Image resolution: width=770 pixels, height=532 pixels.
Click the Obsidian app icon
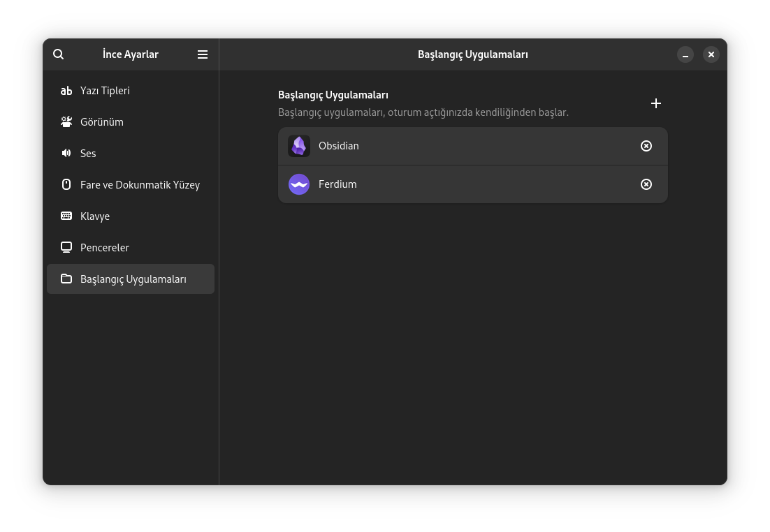[x=299, y=146]
